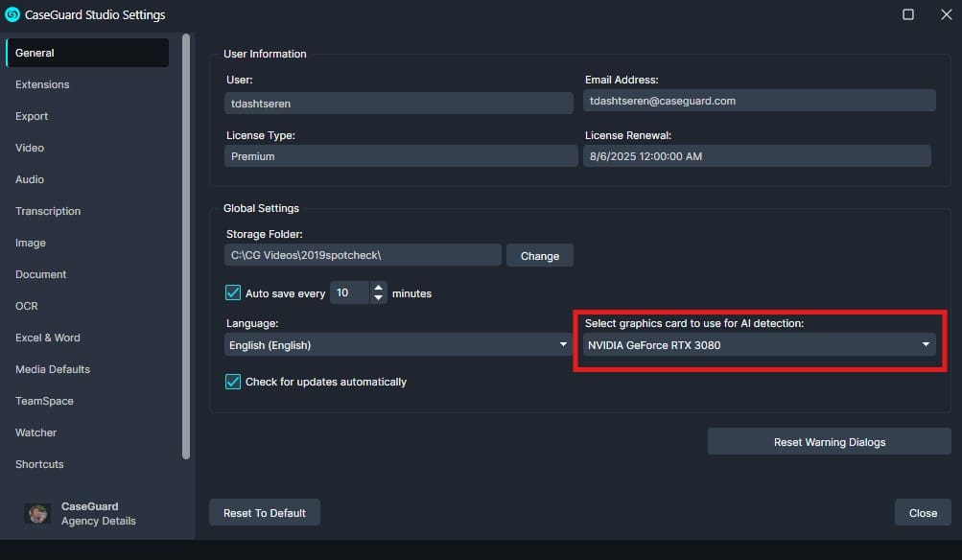Close the settings dialog with Close button

pyautogui.click(x=921, y=512)
